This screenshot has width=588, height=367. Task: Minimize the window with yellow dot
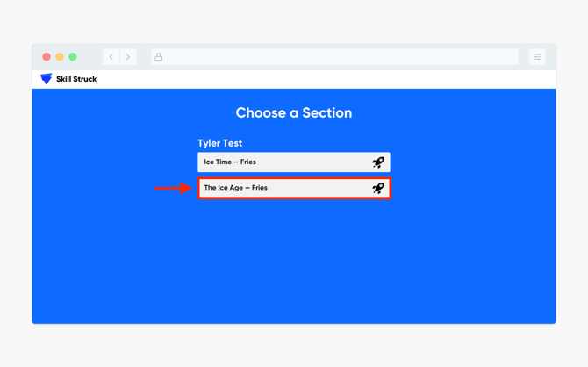(60, 57)
